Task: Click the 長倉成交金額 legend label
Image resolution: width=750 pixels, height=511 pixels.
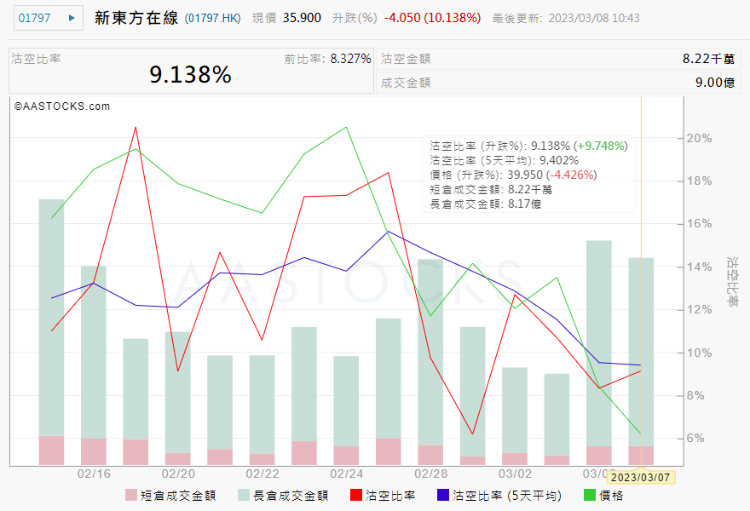Action: pyautogui.click(x=291, y=496)
